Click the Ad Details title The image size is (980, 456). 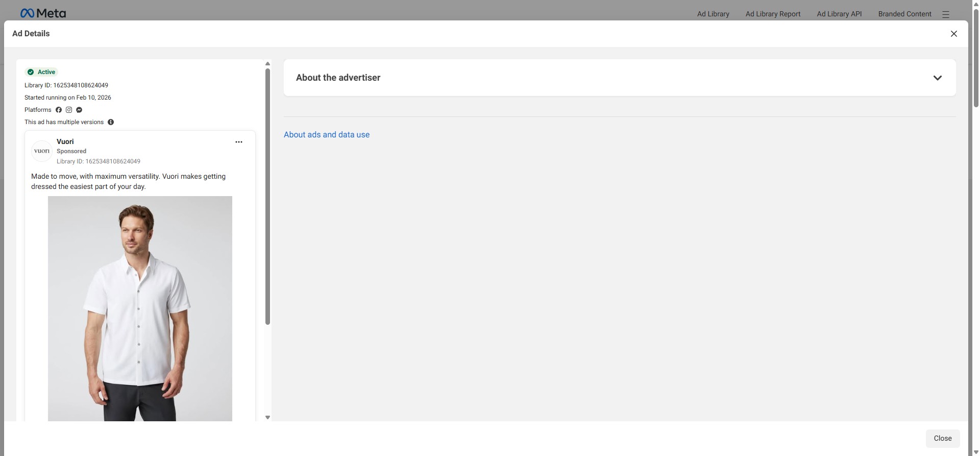[31, 34]
